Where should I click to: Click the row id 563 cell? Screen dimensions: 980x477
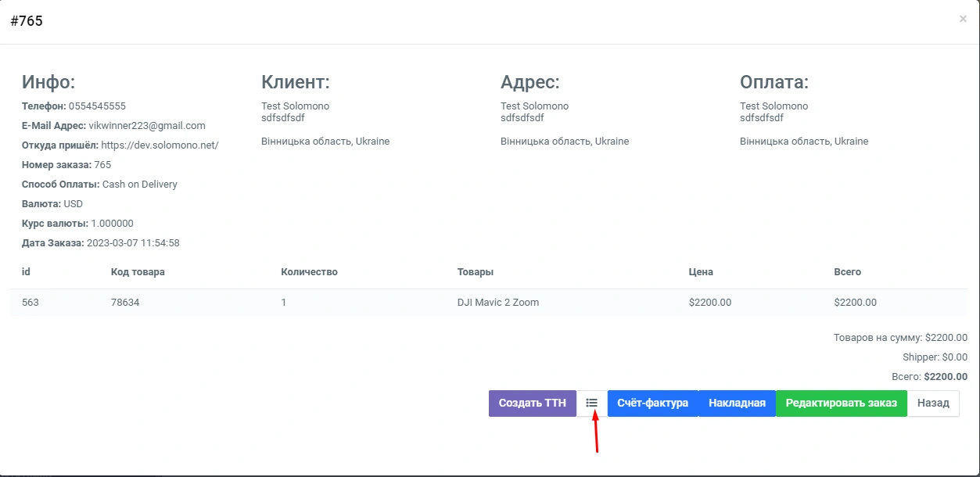(x=30, y=303)
